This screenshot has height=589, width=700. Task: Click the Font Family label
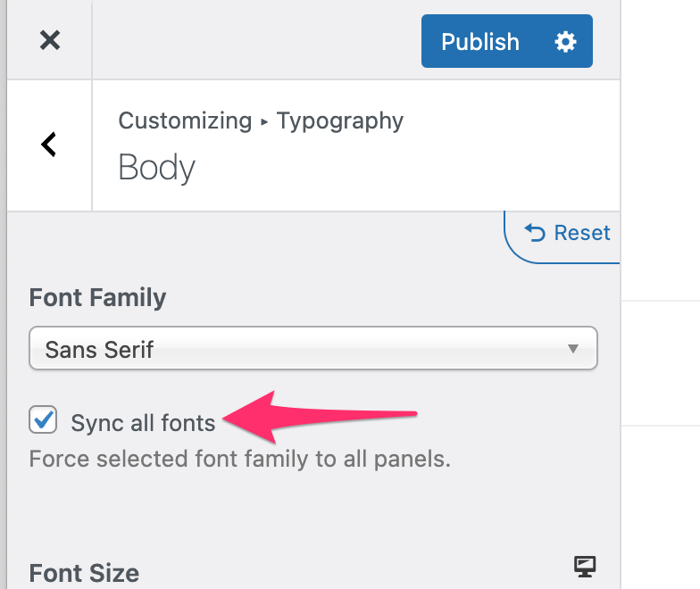tap(97, 298)
